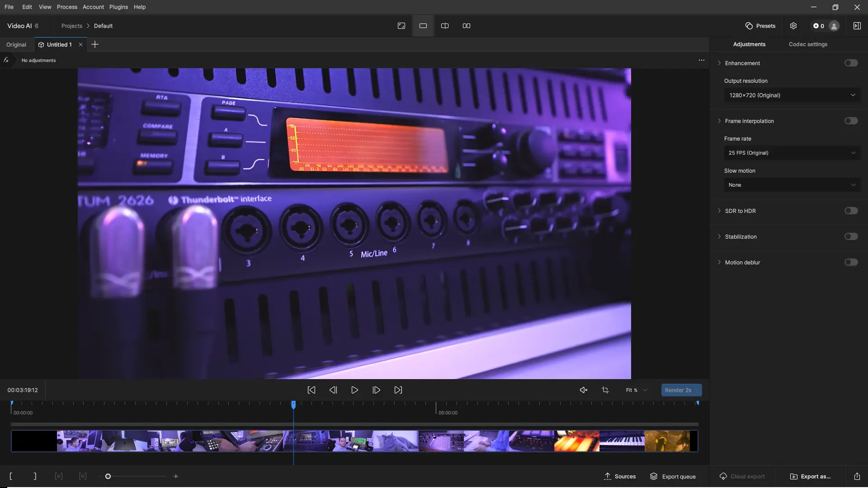Turn on Frame interpolation
This screenshot has height=488, width=868.
(x=851, y=121)
